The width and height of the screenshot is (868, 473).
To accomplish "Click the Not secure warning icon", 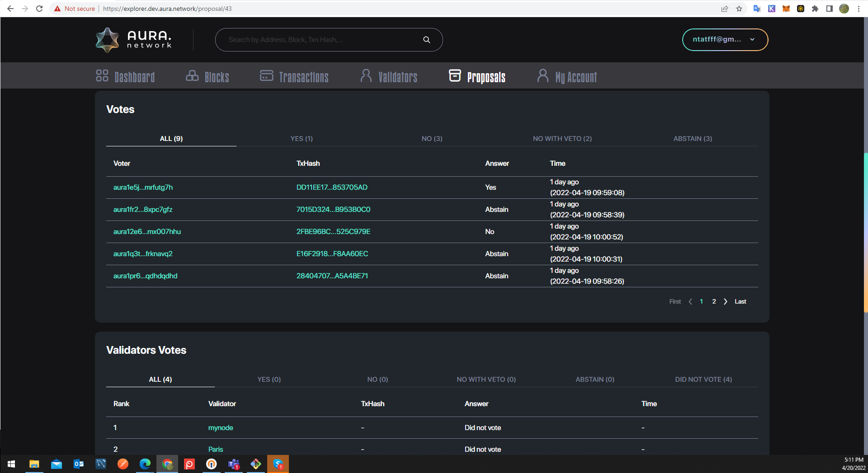I will [x=57, y=9].
